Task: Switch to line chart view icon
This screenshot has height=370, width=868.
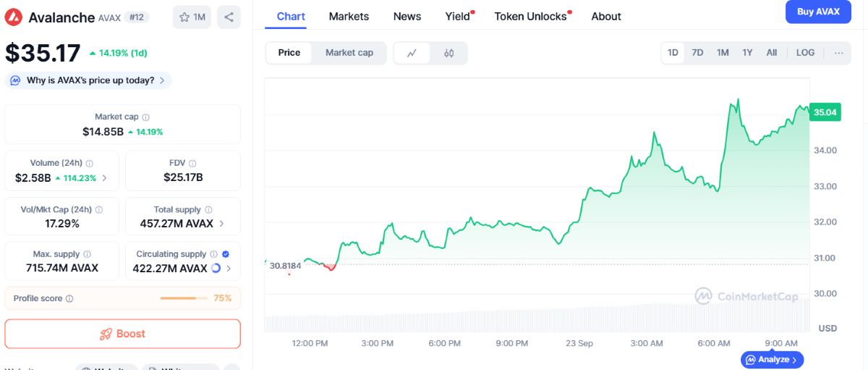Action: (x=412, y=53)
